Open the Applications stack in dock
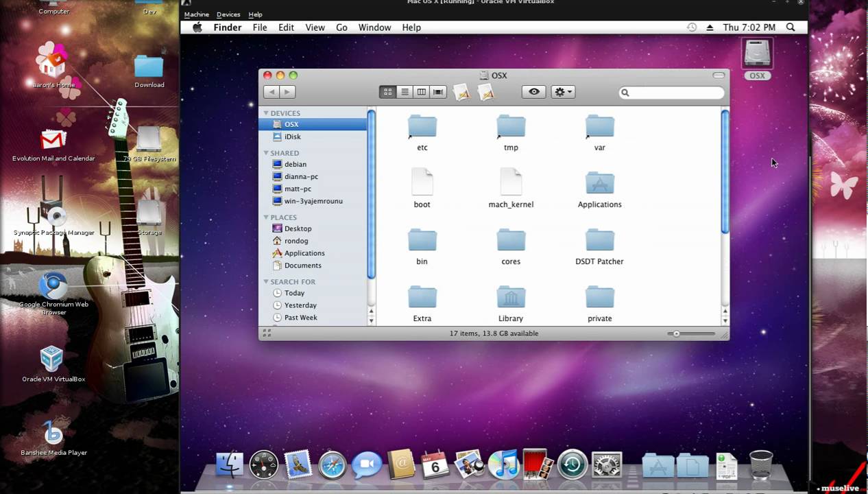 tap(658, 467)
